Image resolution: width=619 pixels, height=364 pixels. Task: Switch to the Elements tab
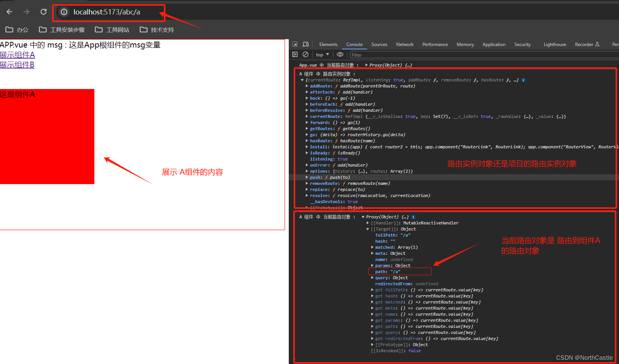pyautogui.click(x=328, y=45)
